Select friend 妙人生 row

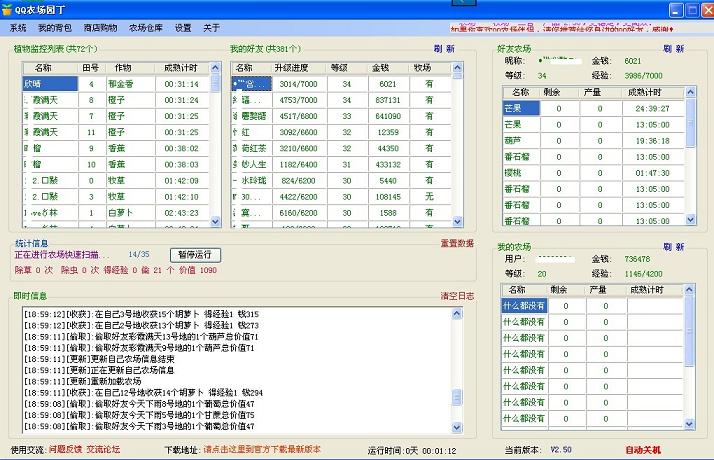[342, 164]
